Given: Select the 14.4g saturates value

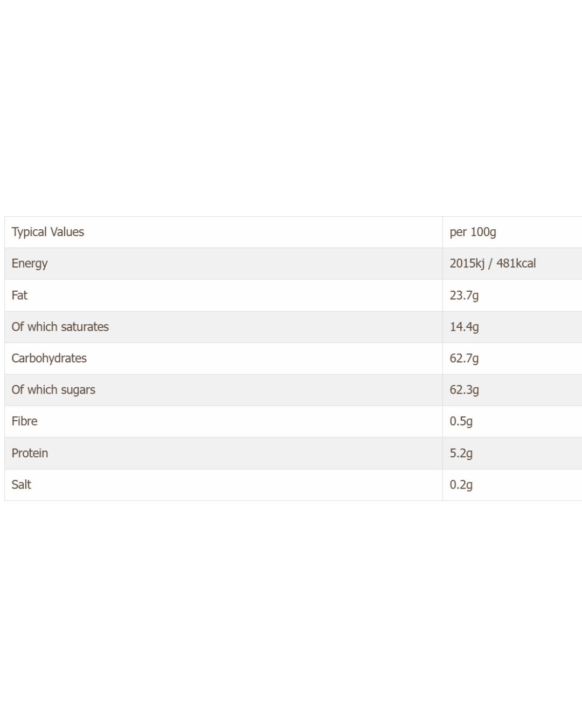Looking at the screenshot, I should (464, 327).
